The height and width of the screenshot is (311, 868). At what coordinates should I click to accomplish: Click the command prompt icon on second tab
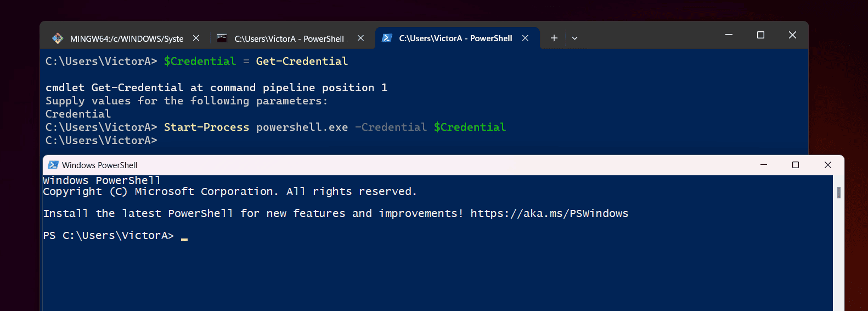(222, 38)
